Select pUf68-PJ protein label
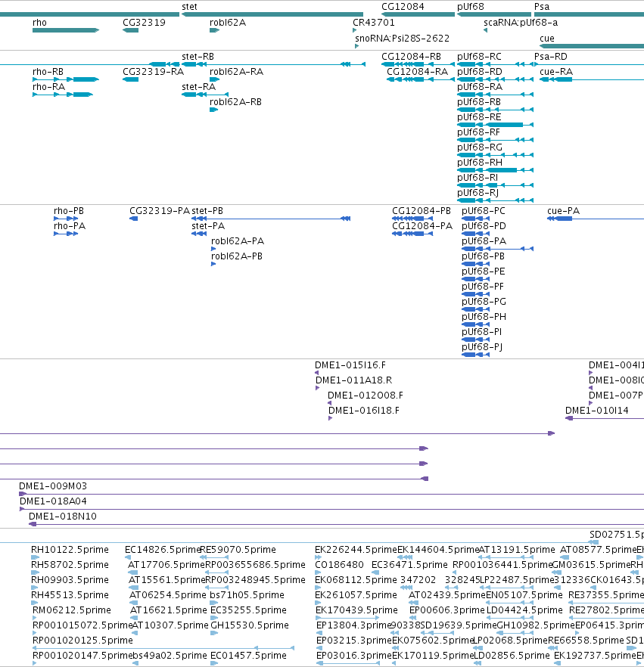 coord(482,347)
